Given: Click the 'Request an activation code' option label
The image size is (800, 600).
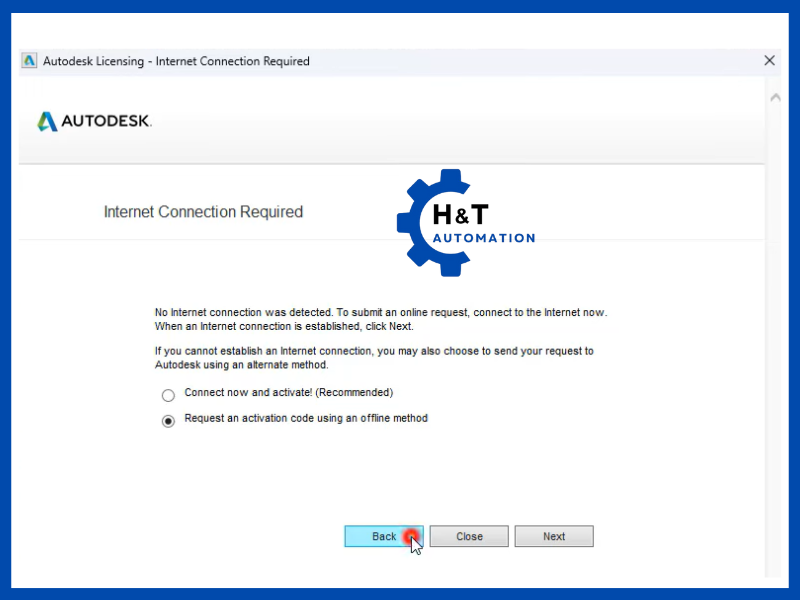Looking at the screenshot, I should click(306, 418).
